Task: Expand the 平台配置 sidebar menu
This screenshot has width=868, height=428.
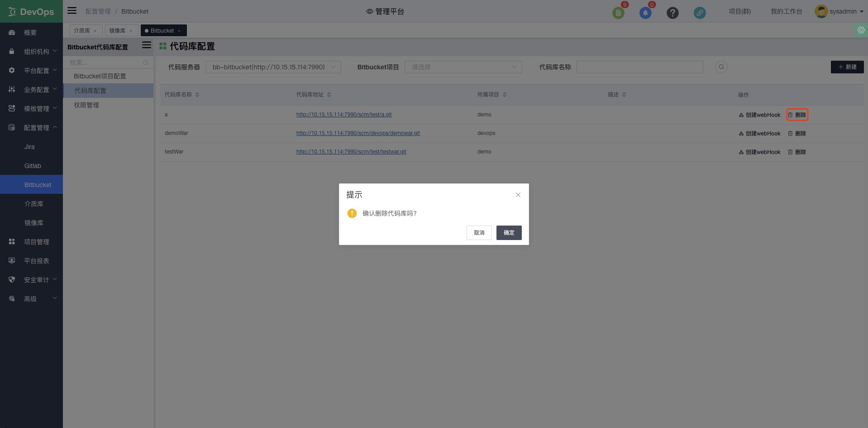Action: 31,71
